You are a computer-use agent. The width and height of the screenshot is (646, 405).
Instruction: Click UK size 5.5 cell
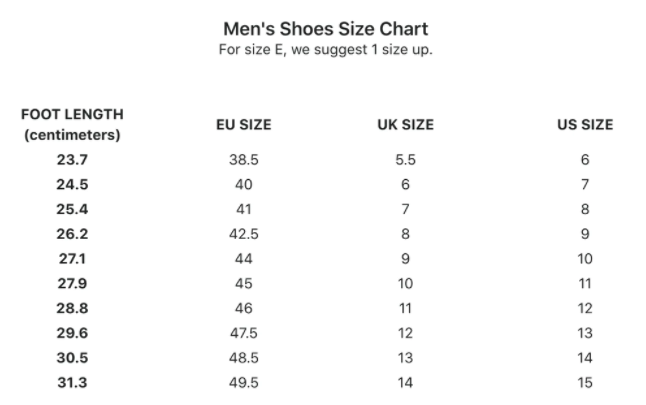[x=405, y=159]
